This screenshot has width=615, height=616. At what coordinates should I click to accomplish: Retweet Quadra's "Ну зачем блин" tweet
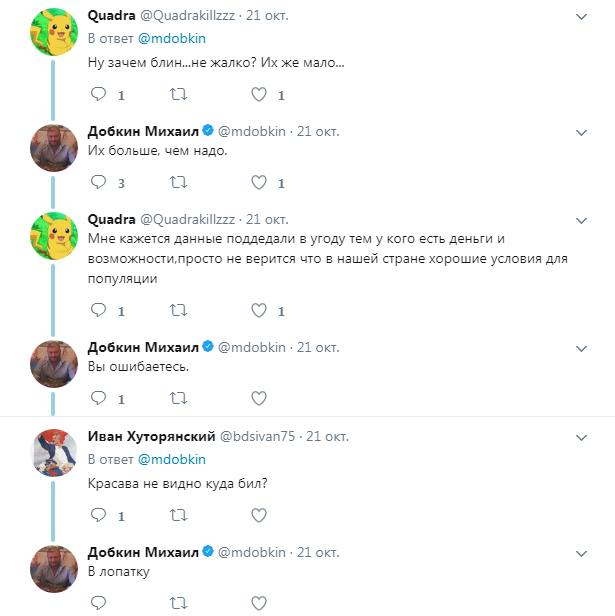click(178, 95)
